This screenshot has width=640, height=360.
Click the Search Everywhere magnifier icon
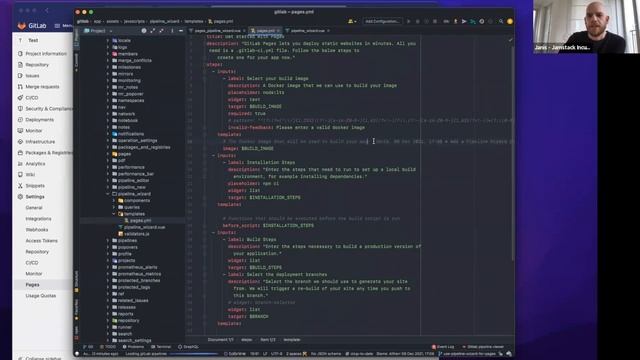point(501,21)
